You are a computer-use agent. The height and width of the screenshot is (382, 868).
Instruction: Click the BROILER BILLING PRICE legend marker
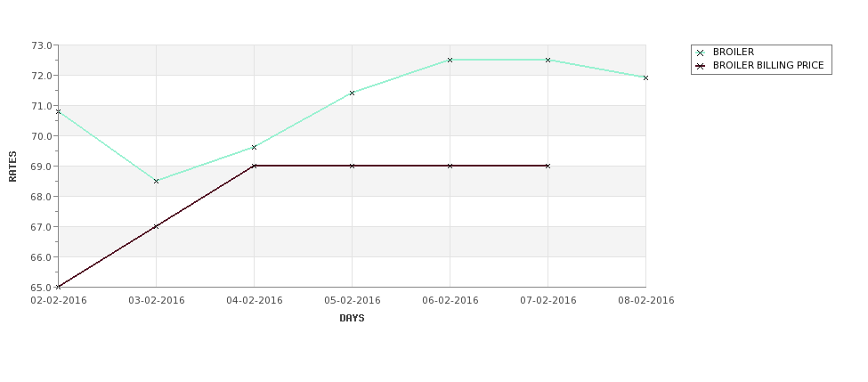(701, 66)
